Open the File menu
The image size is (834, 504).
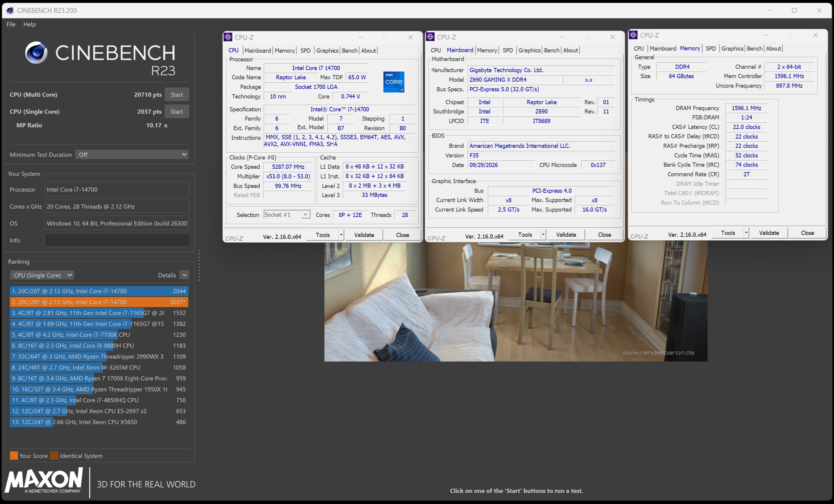[x=11, y=24]
